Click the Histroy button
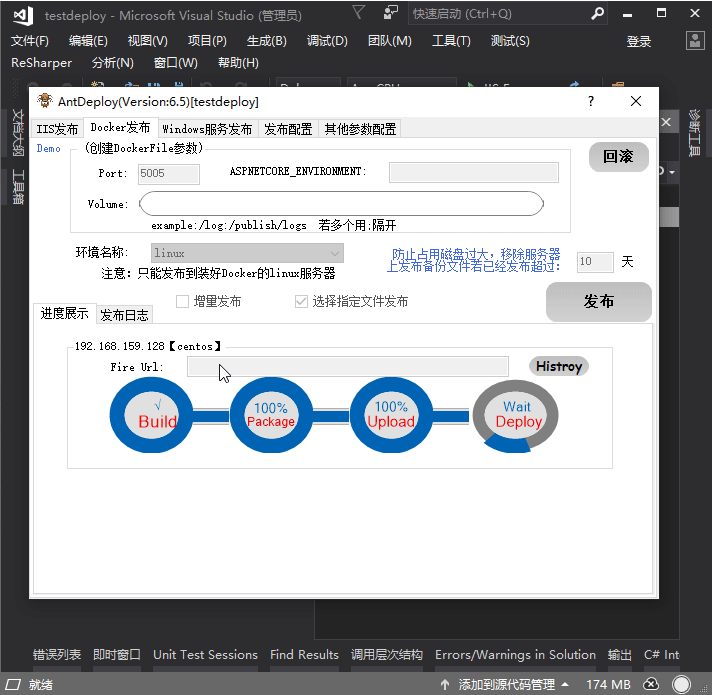 pyautogui.click(x=558, y=366)
